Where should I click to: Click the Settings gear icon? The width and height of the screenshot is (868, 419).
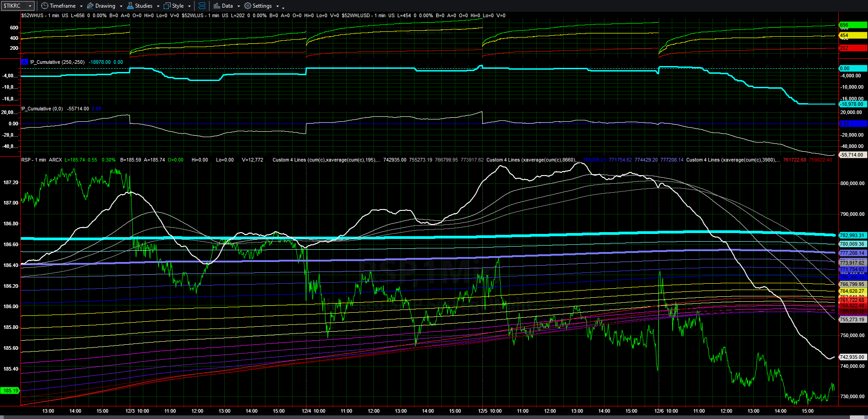pos(247,6)
